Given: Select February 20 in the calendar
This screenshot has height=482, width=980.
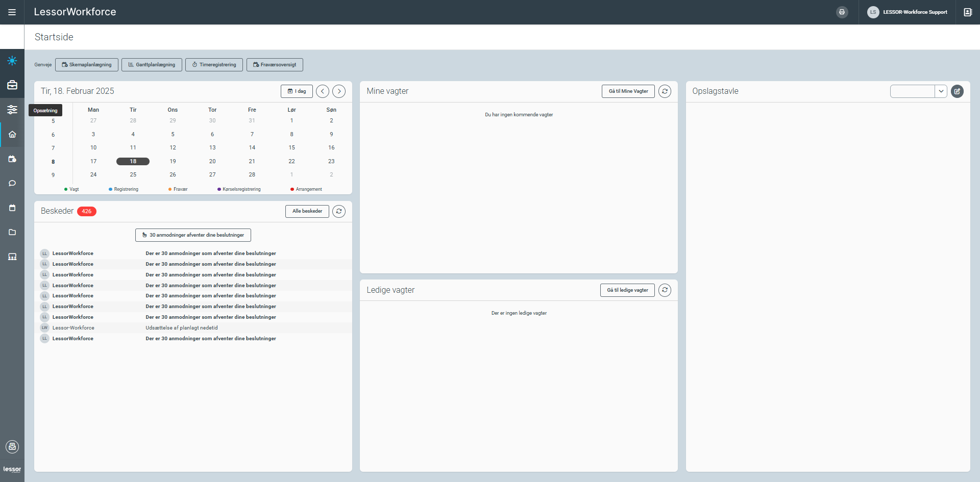Looking at the screenshot, I should 212,161.
